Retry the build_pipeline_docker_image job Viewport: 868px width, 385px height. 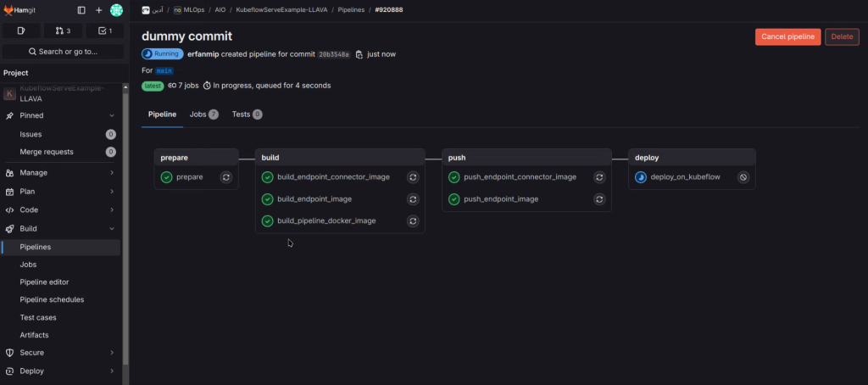tap(413, 220)
